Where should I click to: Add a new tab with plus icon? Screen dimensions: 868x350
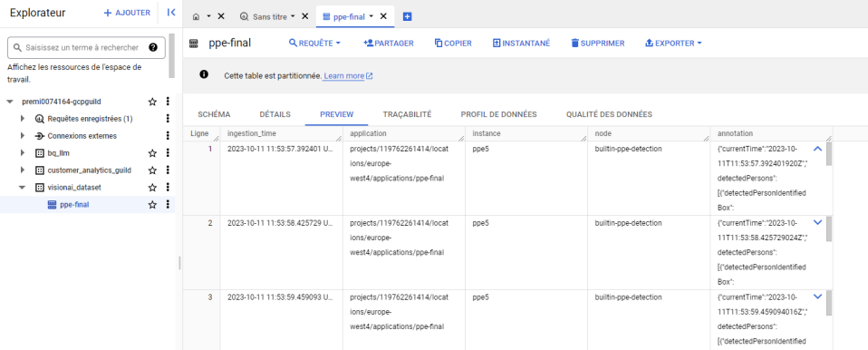pos(408,16)
